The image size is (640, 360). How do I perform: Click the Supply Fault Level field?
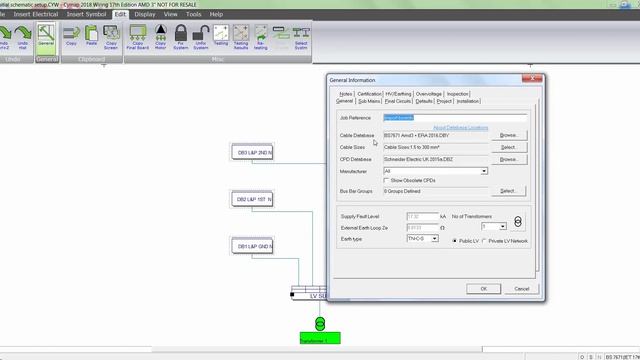422,216
